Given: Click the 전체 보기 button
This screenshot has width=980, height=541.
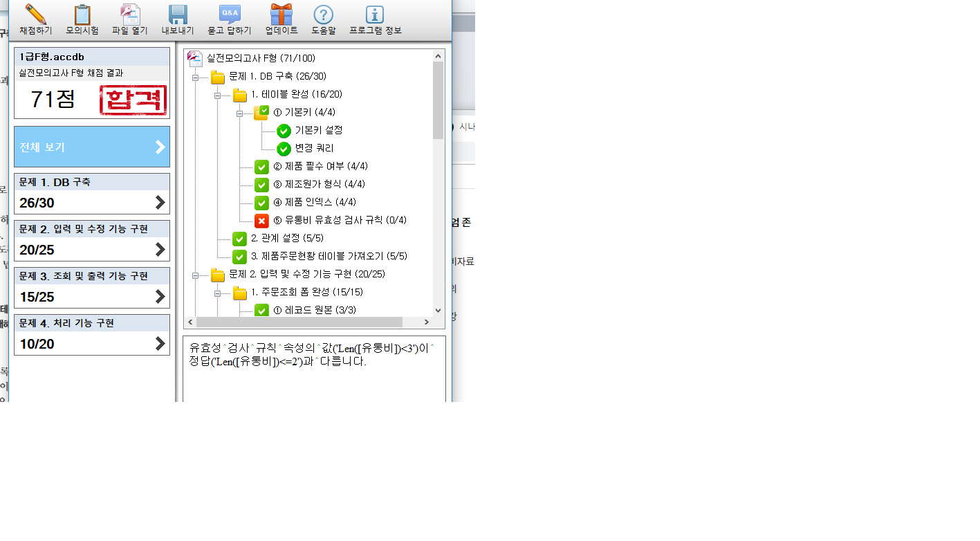Looking at the screenshot, I should 92,147.
